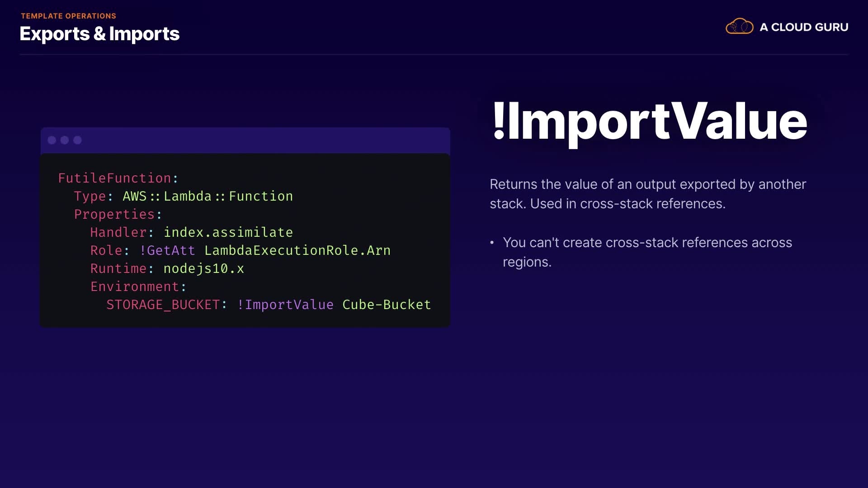868x488 pixels.
Task: Click the "!GetAtt" function in Role line
Action: [167, 250]
